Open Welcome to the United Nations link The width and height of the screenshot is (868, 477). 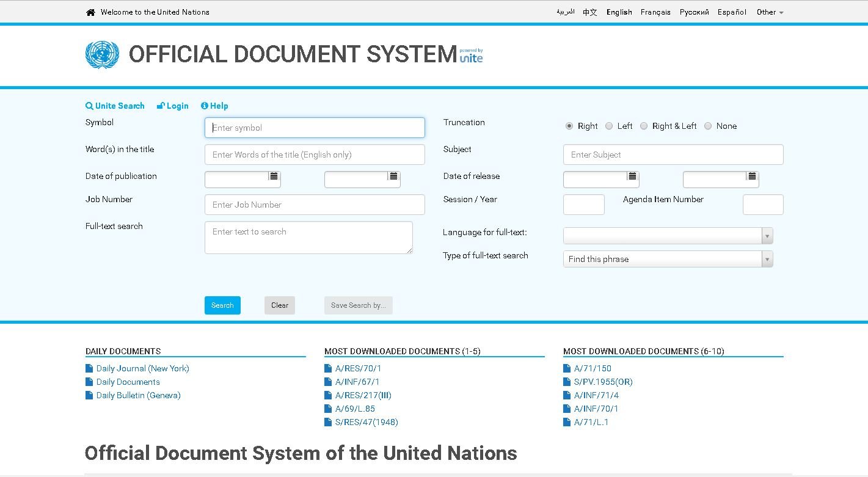(155, 12)
